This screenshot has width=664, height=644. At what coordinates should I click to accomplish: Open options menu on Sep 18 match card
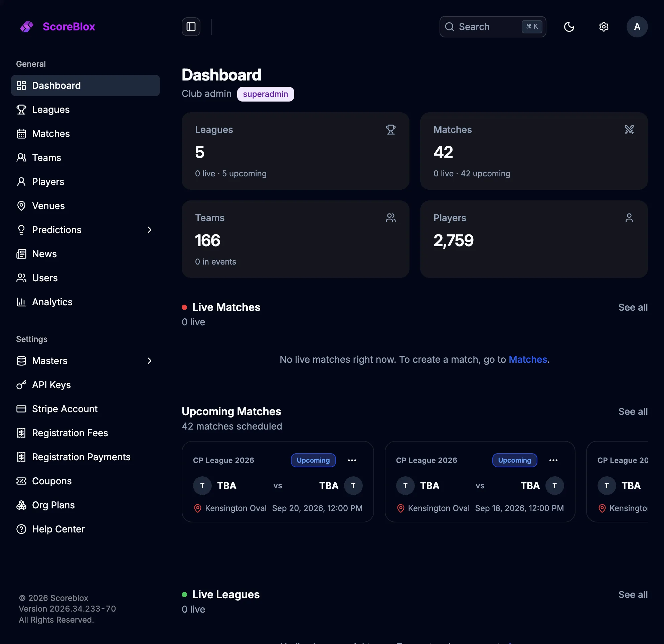coord(553,460)
